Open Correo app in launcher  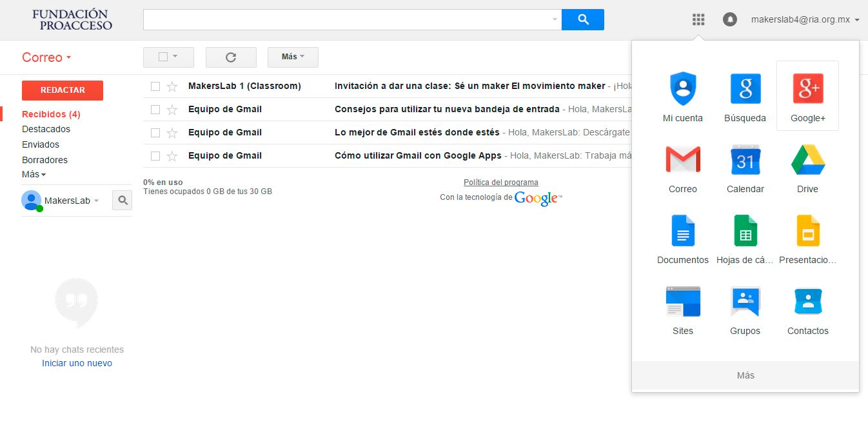(x=683, y=168)
